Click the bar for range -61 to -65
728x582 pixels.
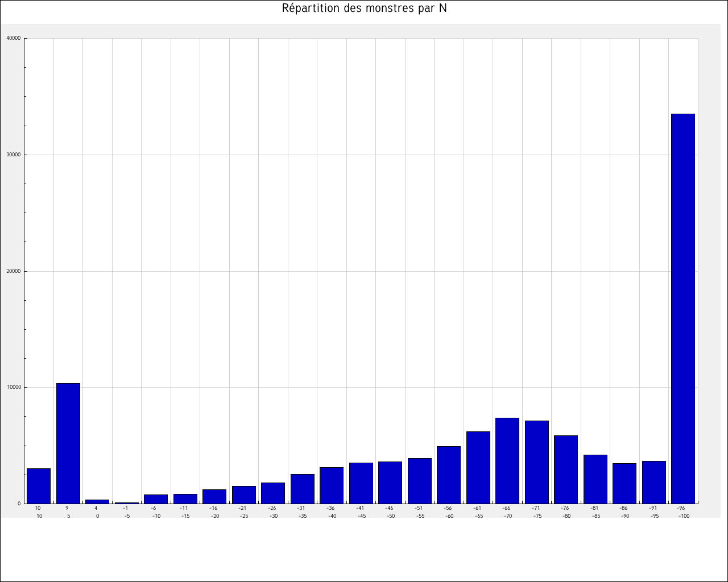click(x=478, y=467)
